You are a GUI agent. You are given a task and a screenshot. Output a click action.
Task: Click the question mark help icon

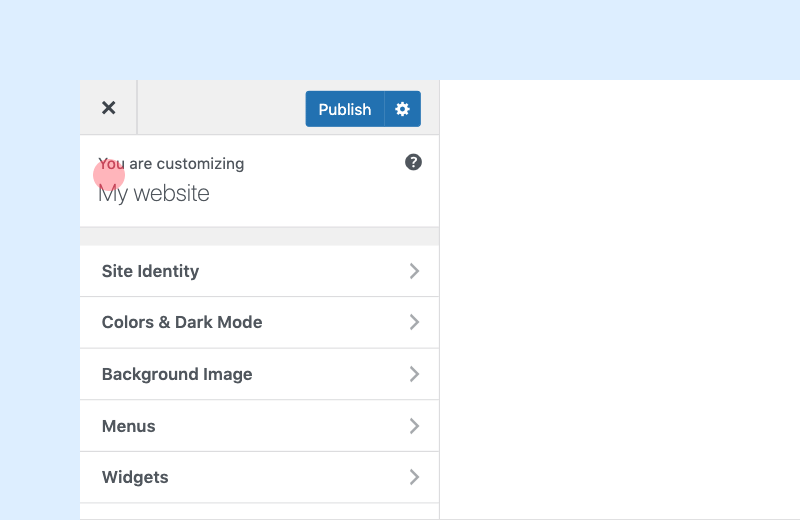[413, 162]
